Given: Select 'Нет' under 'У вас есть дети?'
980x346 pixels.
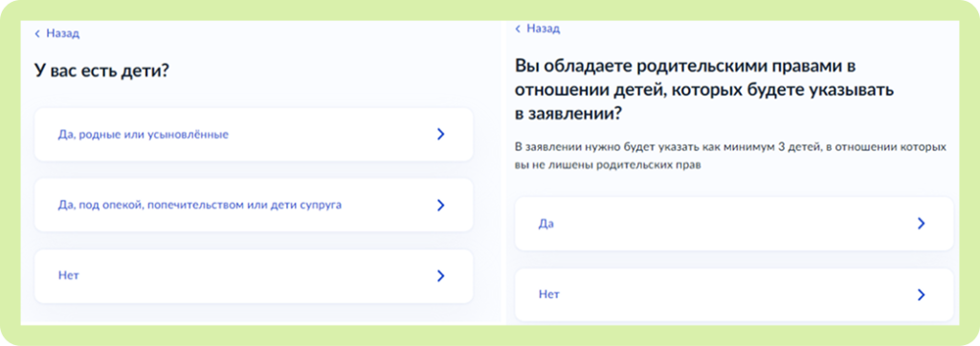Looking at the screenshot, I should [253, 276].
